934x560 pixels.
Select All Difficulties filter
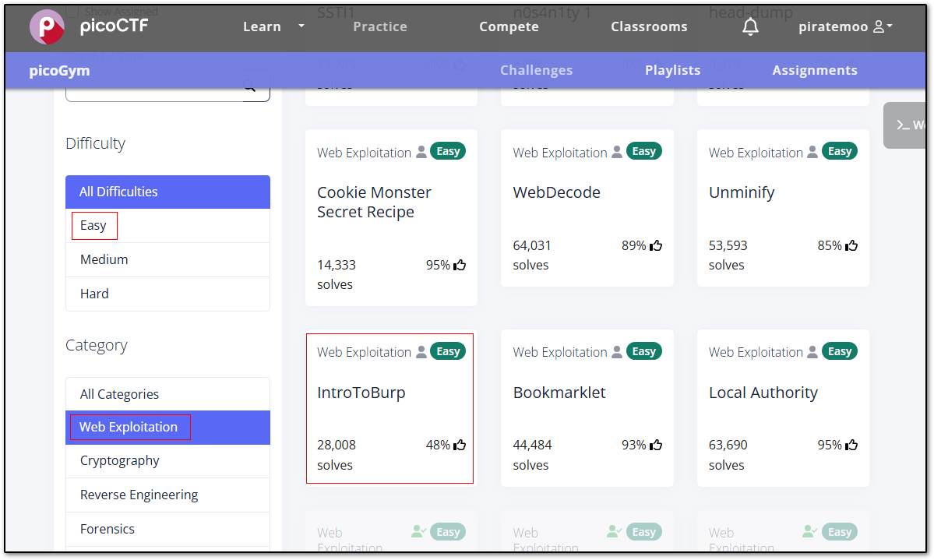168,192
